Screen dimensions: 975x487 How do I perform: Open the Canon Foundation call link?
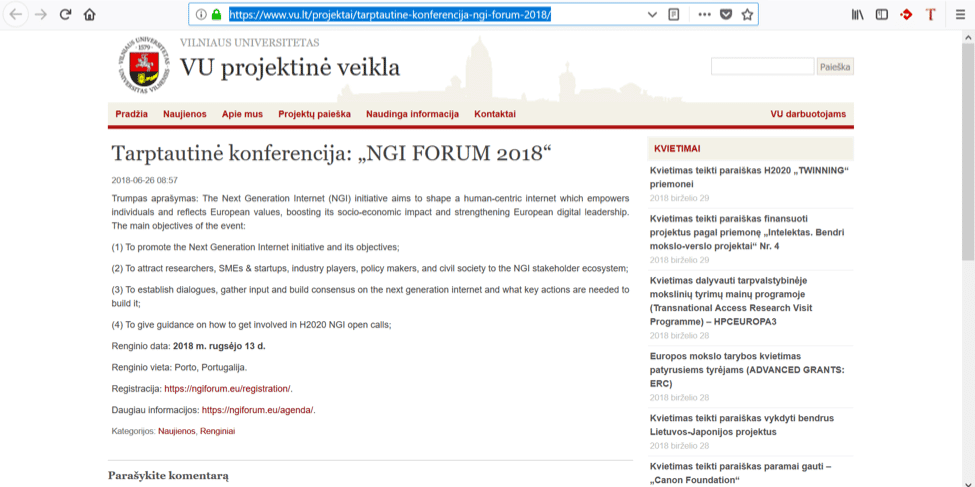point(741,473)
